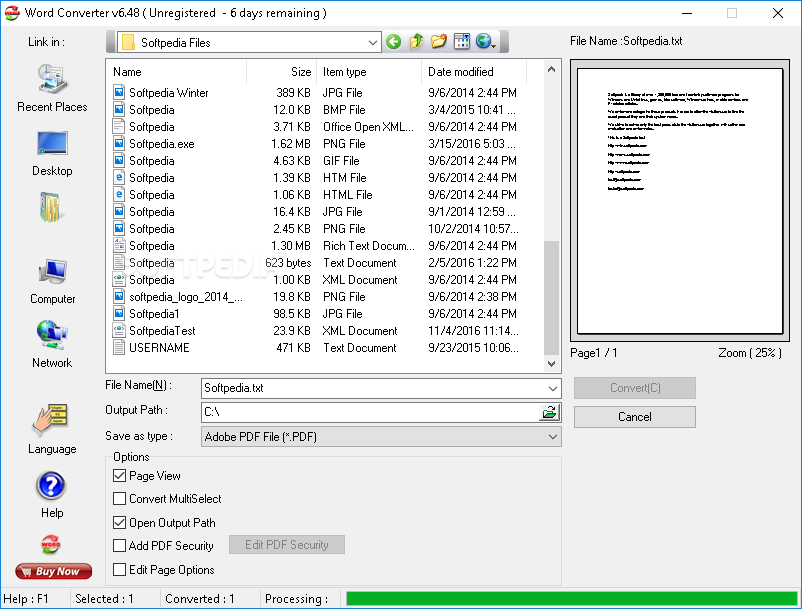
Task: Select SoftpediaTest XML Document icon
Action: tap(119, 330)
